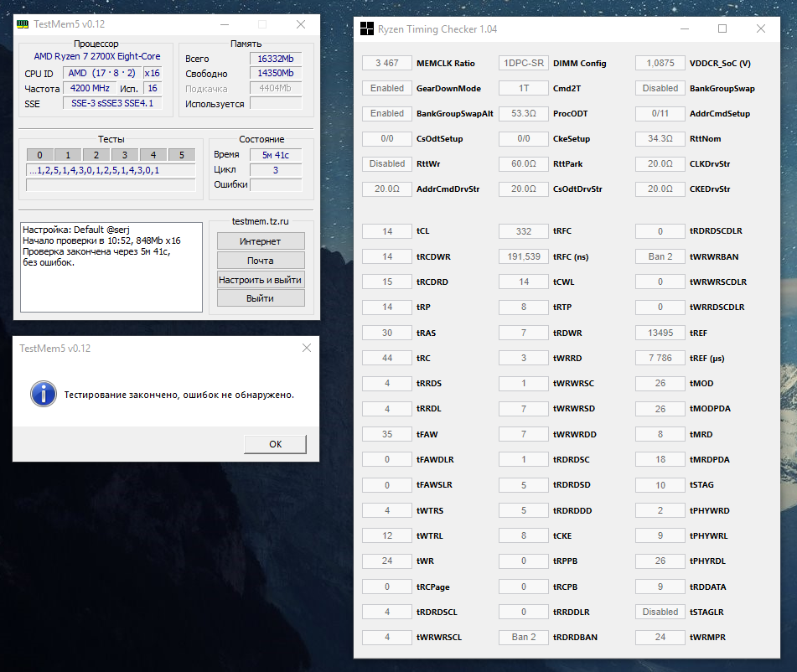797x672 pixels.
Task: Maximize the Ryzen Timing Checker window
Action: point(722,29)
